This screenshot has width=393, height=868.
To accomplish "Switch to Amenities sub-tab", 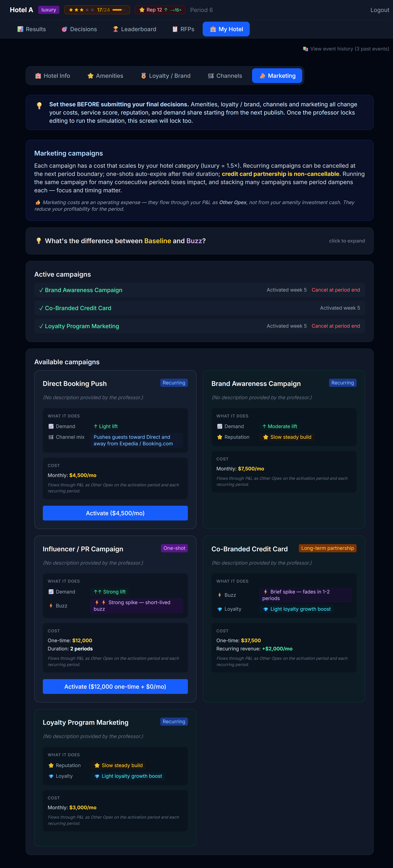I will pyautogui.click(x=105, y=76).
